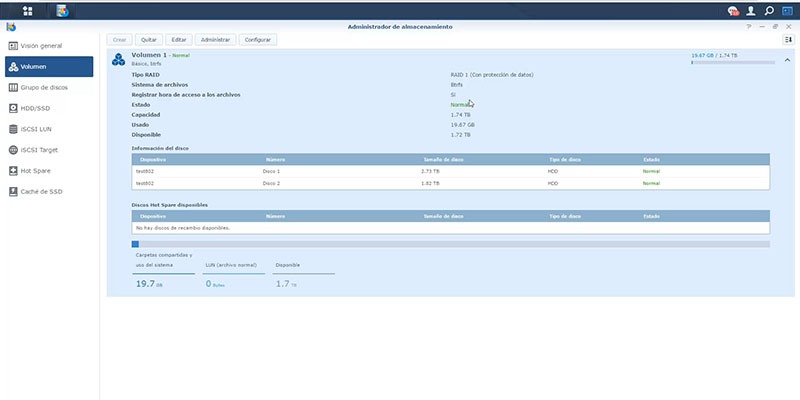This screenshot has width=800, height=400.
Task: Click the 0 Bytes LUN usage figure
Action: click(215, 284)
